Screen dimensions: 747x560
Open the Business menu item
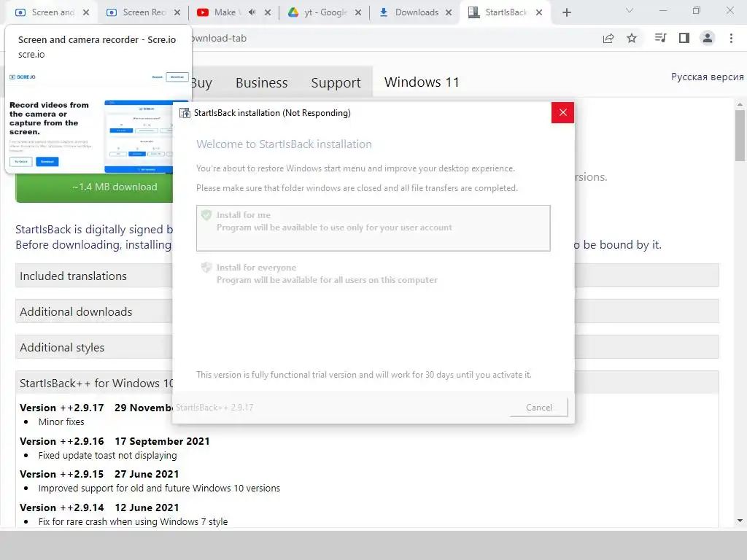(x=262, y=83)
